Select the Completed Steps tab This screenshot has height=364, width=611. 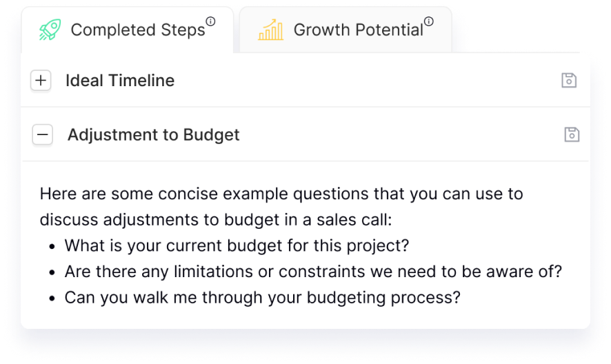click(128, 30)
